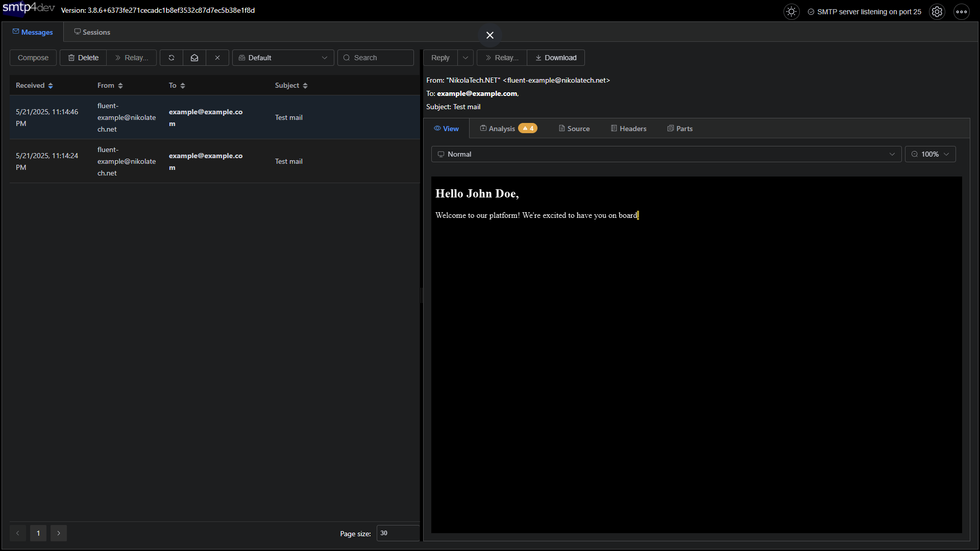Toggle sorting on the From column

tap(120, 85)
